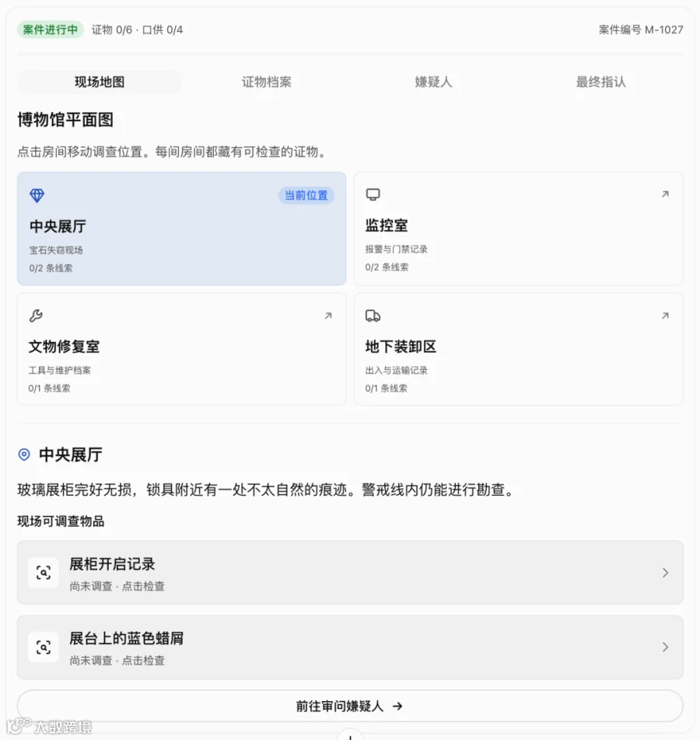Image resolution: width=700 pixels, height=740 pixels.
Task: Click the 当前位置 badge
Action: [306, 195]
